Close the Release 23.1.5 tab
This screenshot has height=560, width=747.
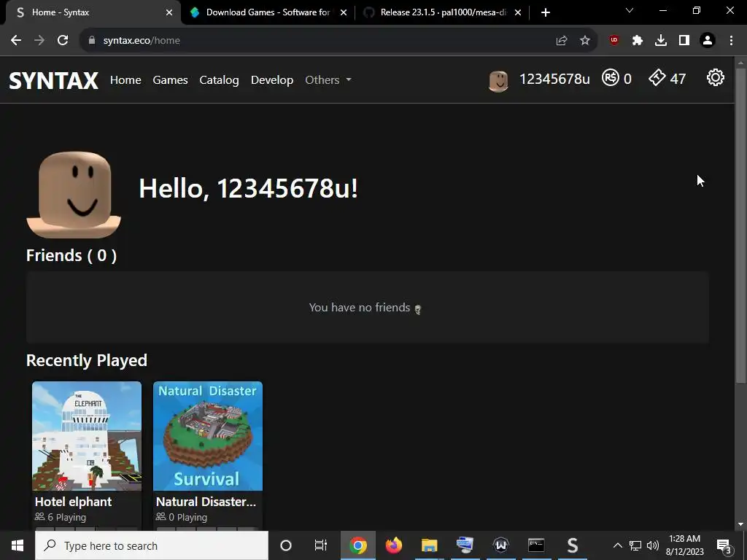point(518,12)
